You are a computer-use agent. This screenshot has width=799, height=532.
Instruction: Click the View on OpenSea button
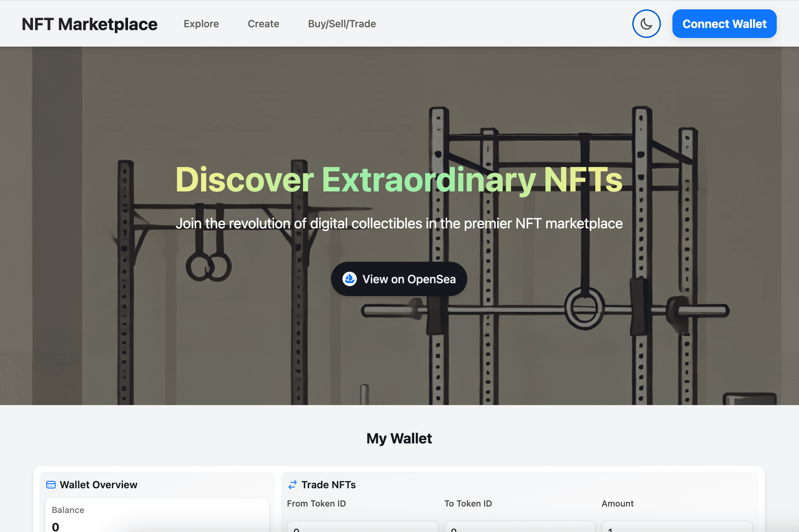pyautogui.click(x=399, y=279)
